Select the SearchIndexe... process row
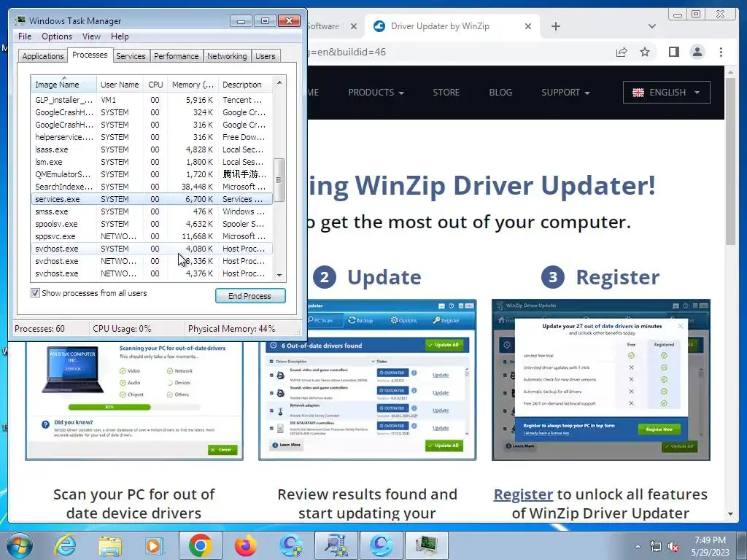 pos(152,187)
